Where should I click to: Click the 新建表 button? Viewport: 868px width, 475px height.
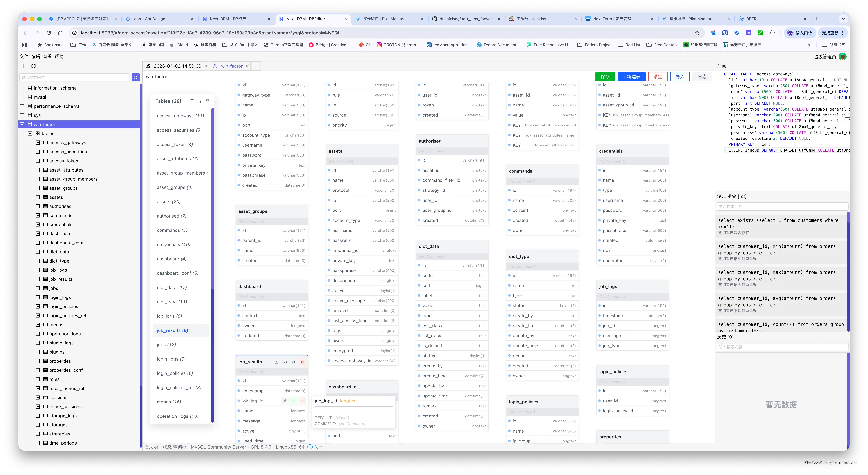click(x=631, y=77)
